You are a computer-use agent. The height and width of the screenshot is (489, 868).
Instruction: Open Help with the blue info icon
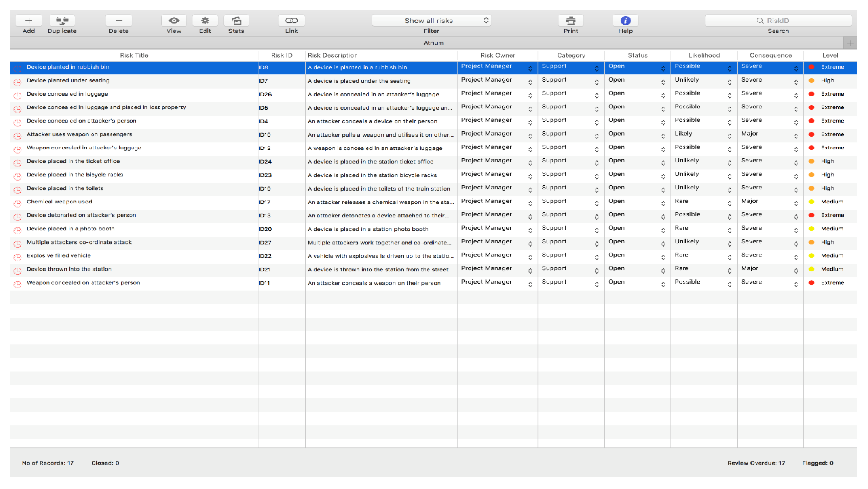click(625, 21)
